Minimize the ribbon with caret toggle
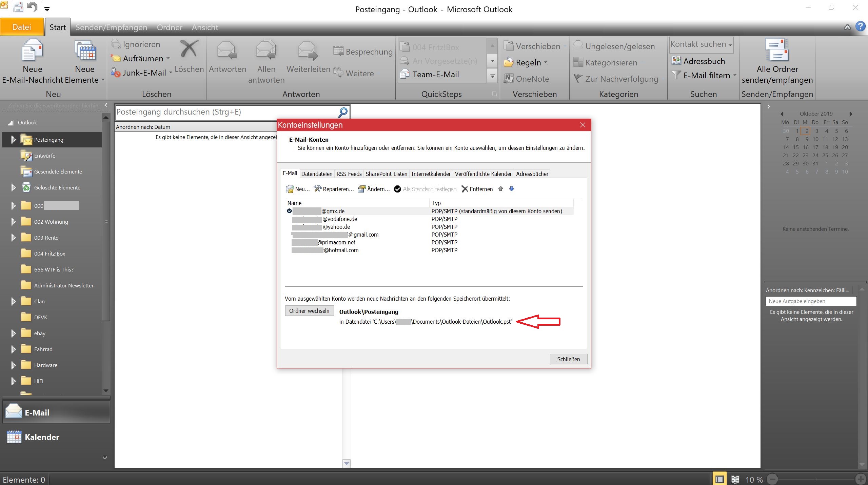This screenshot has width=868, height=485. (847, 27)
